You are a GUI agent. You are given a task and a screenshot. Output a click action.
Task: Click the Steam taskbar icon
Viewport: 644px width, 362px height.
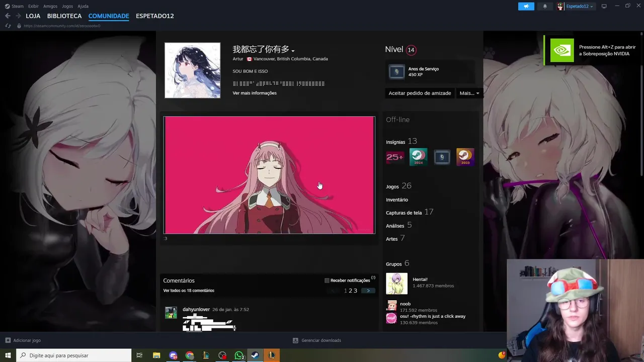pos(255,355)
